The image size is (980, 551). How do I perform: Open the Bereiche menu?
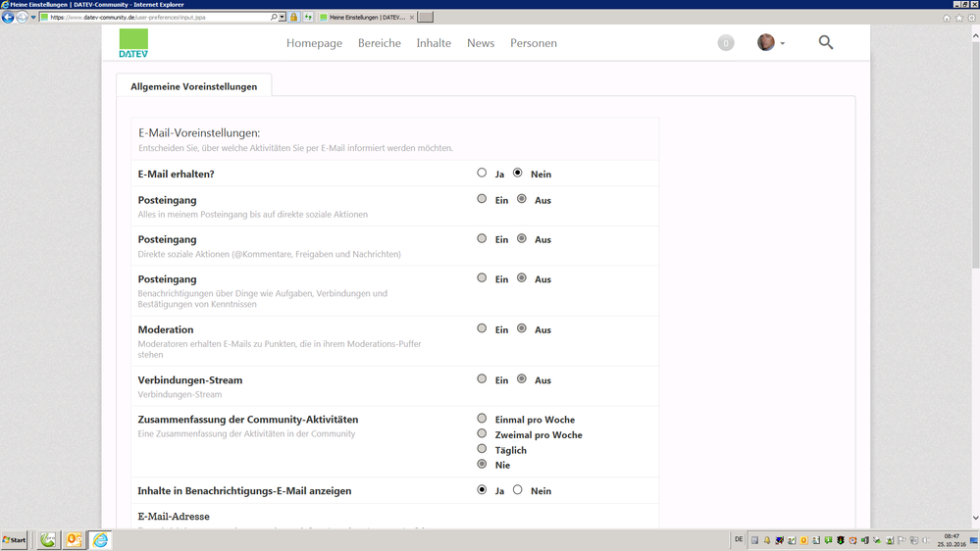380,43
